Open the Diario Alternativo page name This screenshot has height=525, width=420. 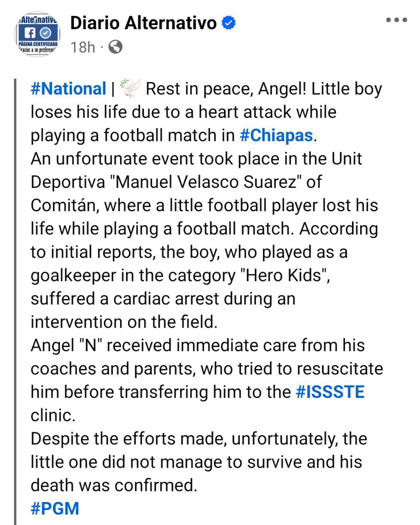pyautogui.click(x=143, y=23)
